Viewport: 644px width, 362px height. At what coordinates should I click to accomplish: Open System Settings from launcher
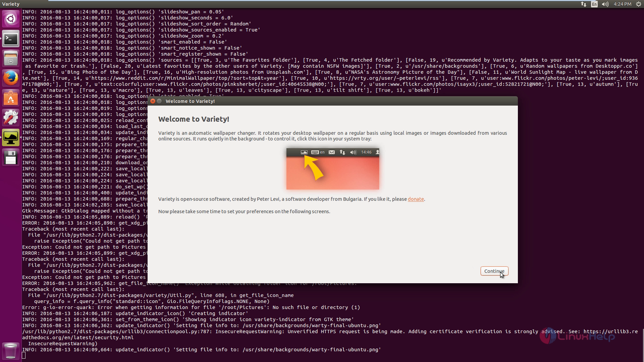click(11, 118)
